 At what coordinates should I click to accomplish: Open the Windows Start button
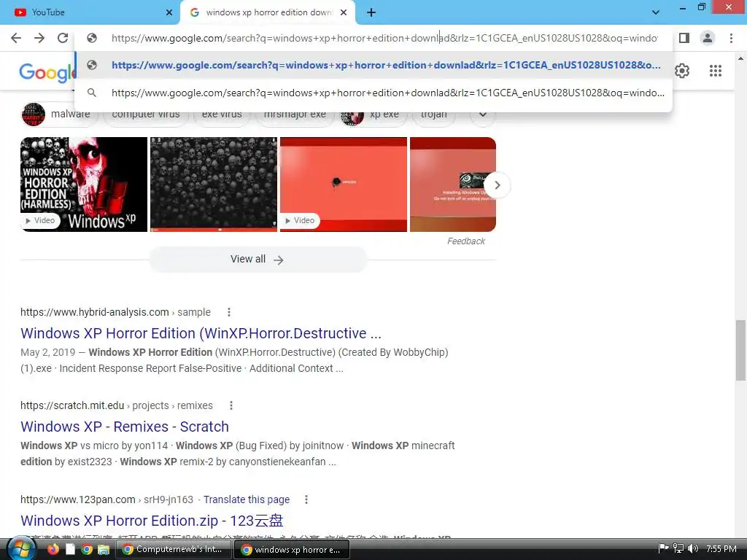(x=22, y=548)
